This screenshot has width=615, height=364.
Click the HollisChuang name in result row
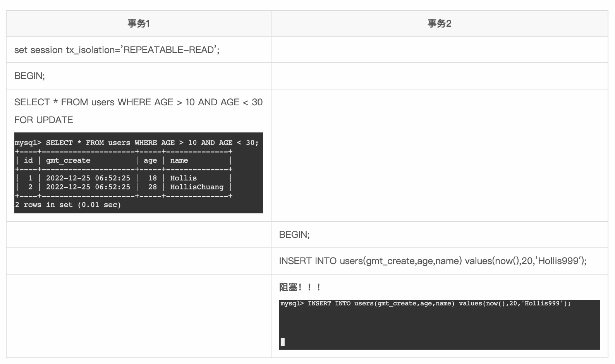point(197,187)
